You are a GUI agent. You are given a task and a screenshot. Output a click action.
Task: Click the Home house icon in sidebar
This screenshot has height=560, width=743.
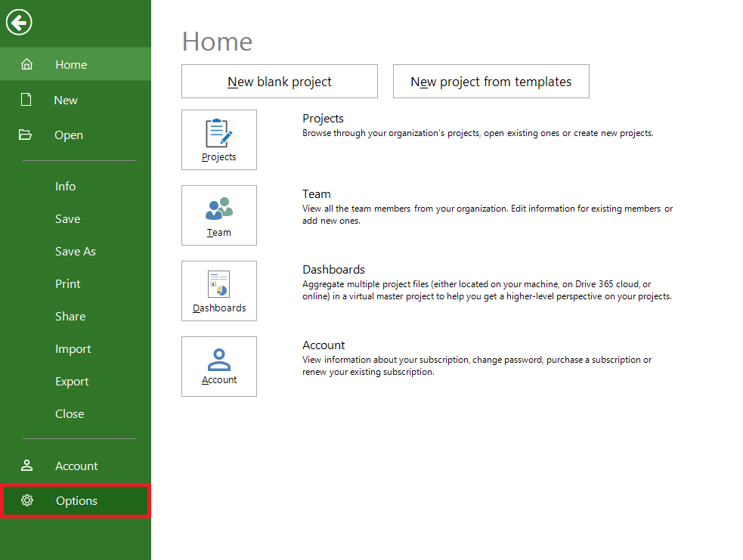pos(27,64)
